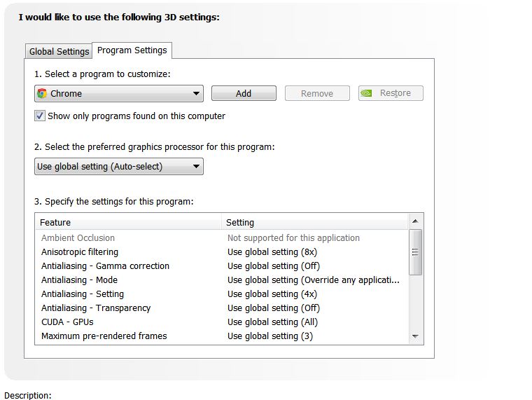Select the Program Settings tab

tap(132, 50)
